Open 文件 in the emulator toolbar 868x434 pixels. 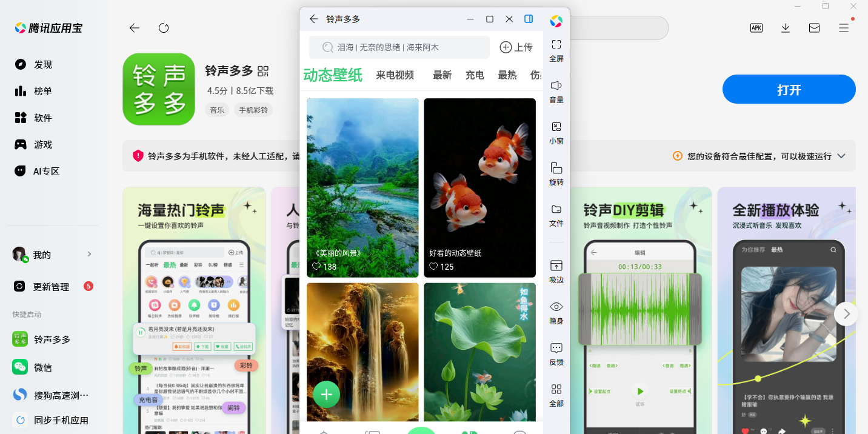pos(556,215)
